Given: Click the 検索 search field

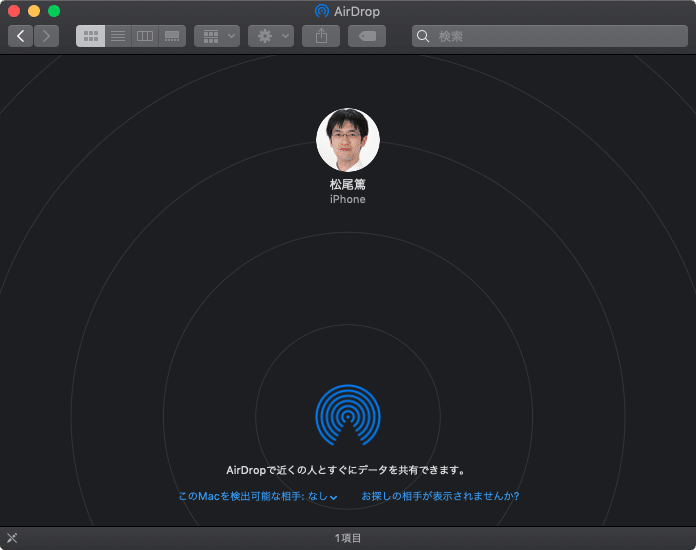Looking at the screenshot, I should point(550,36).
